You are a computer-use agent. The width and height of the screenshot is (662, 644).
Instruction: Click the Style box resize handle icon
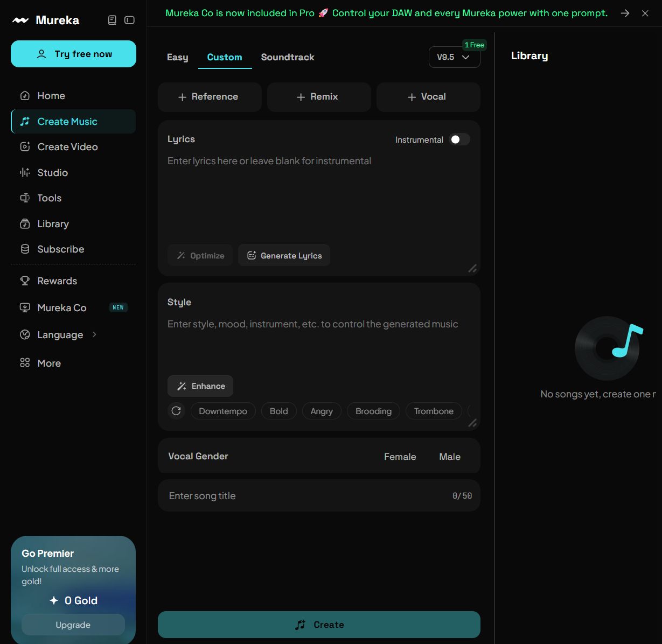pyautogui.click(x=472, y=423)
